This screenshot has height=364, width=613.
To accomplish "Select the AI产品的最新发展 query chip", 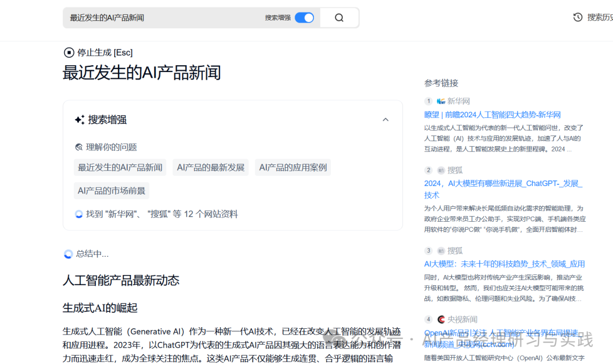I will (211, 167).
